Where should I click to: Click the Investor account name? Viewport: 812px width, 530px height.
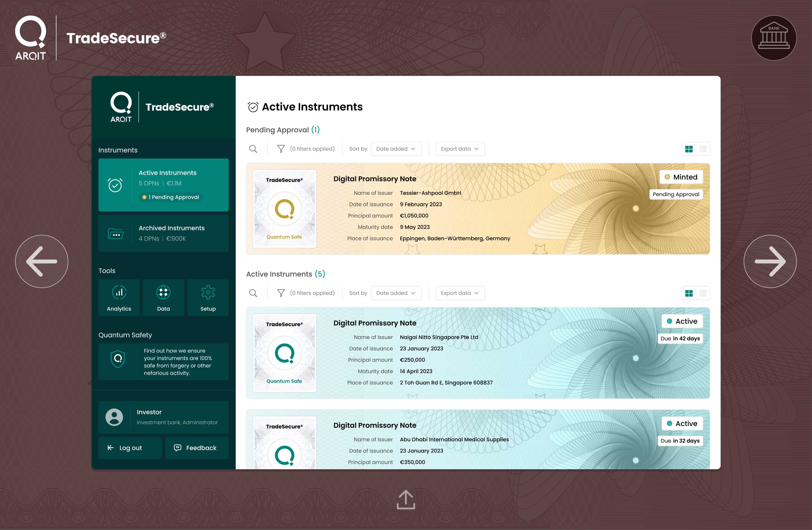pyautogui.click(x=149, y=412)
